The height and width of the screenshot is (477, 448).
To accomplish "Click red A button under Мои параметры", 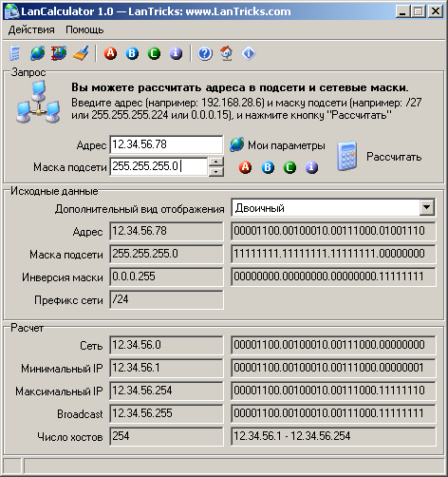I will [245, 167].
